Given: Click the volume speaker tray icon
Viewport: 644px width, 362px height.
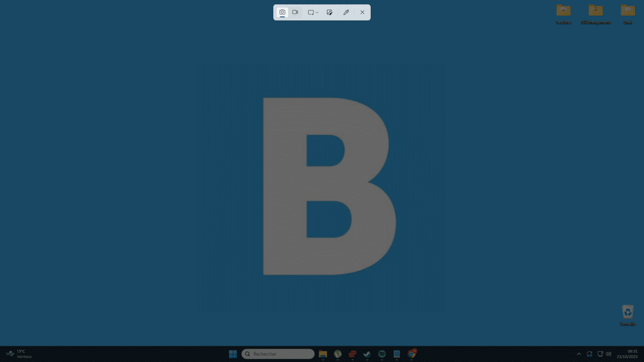Looking at the screenshot, I should (x=609, y=354).
